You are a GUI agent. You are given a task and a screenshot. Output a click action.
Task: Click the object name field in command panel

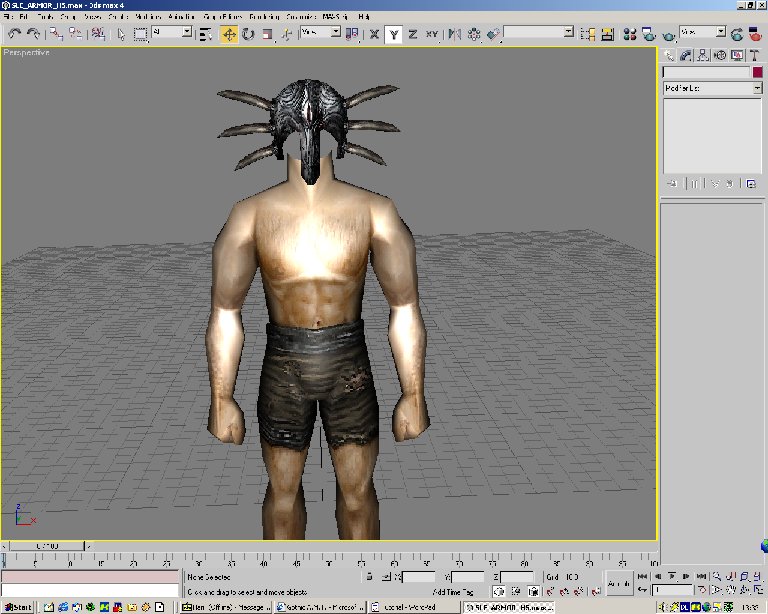706,72
